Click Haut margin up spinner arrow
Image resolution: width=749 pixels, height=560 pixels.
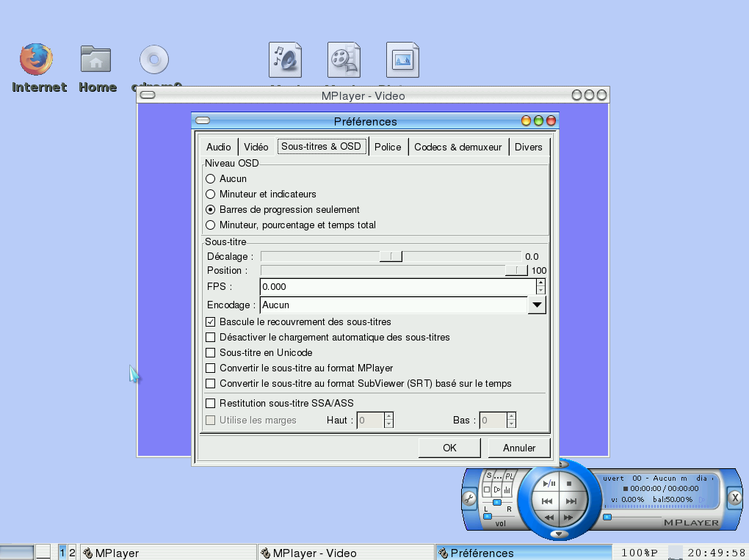click(389, 416)
